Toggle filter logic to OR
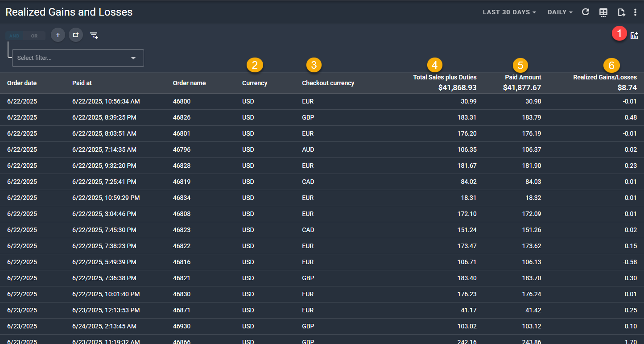644x344 pixels. tap(34, 36)
